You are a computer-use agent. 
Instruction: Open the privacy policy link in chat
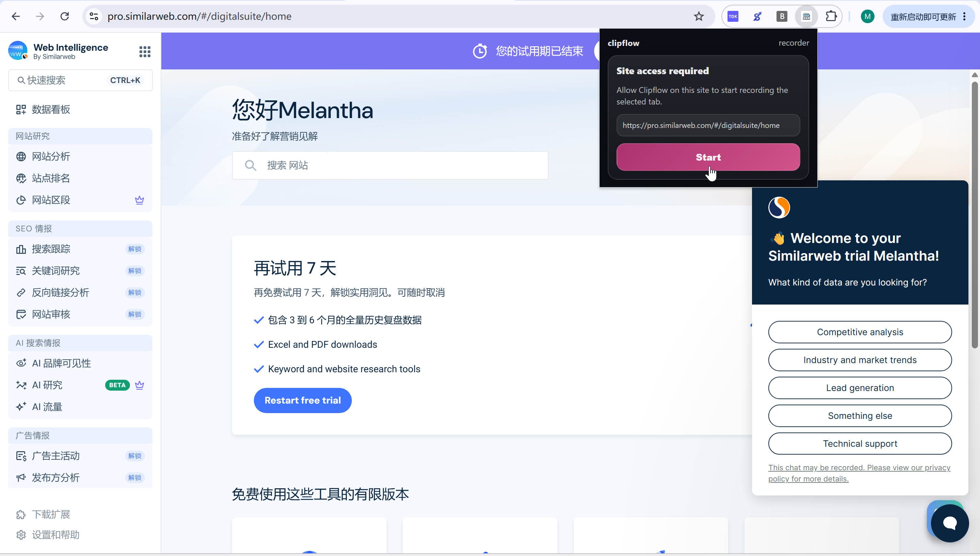[x=859, y=473]
